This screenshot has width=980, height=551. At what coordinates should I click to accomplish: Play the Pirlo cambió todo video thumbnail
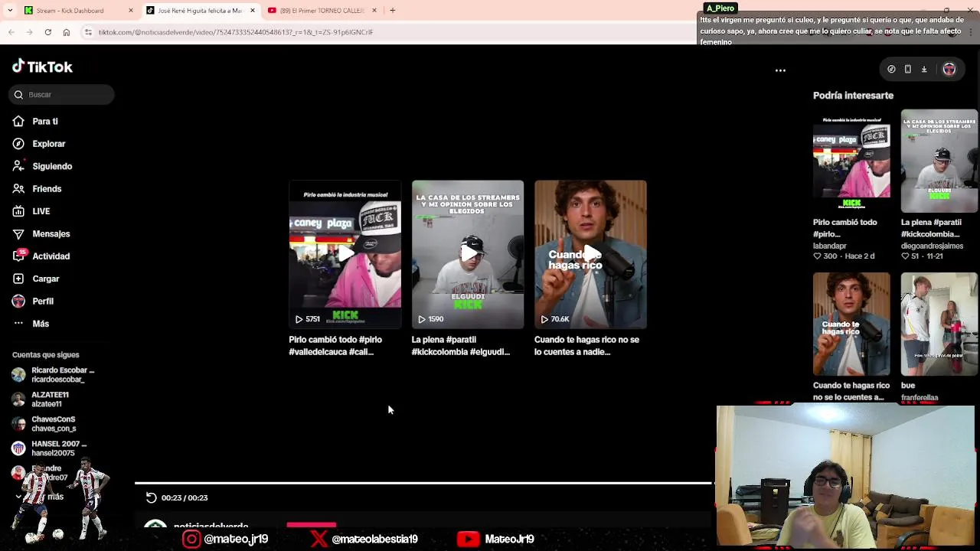pos(345,254)
